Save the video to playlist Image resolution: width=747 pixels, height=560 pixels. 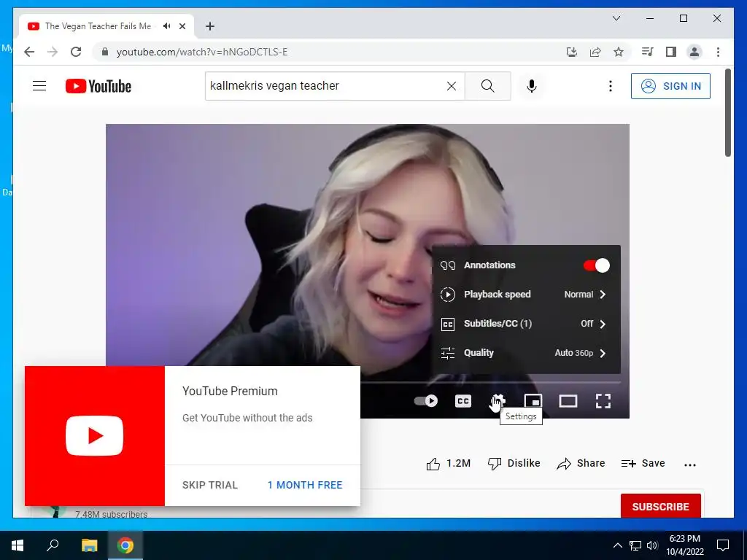pos(643,463)
